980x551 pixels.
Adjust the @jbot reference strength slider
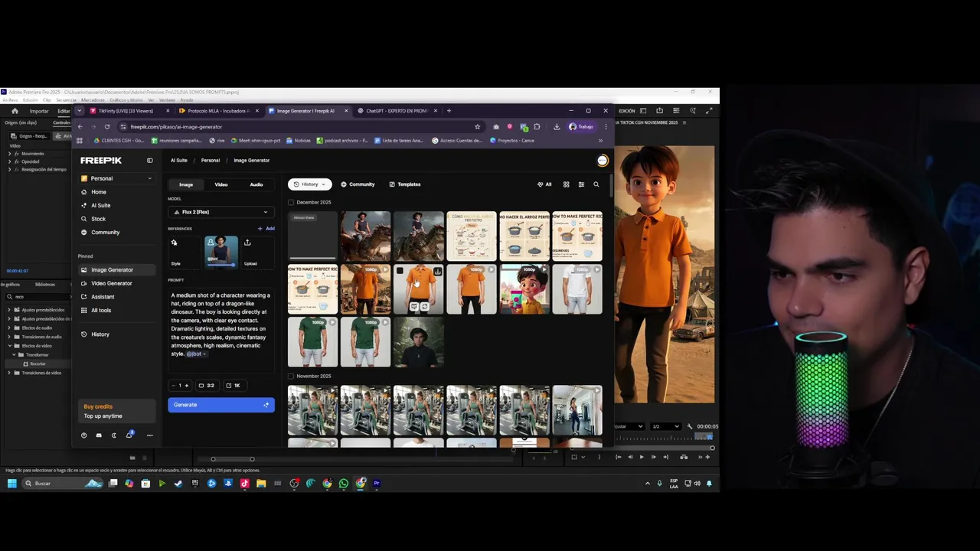click(x=221, y=266)
